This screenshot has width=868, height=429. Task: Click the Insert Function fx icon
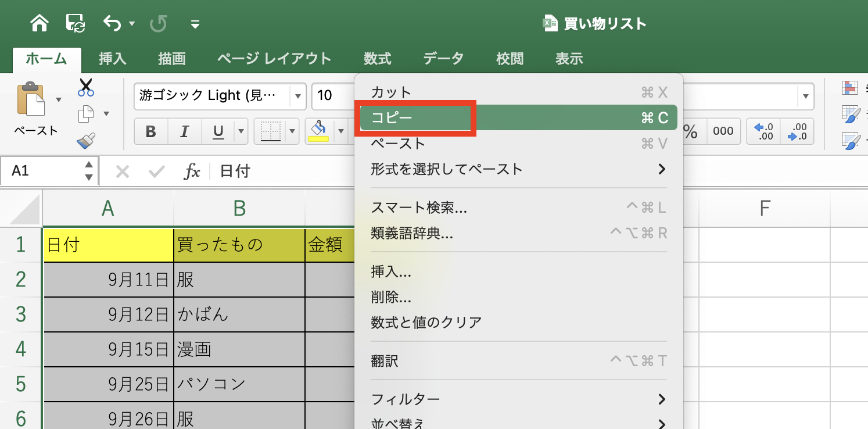point(192,171)
